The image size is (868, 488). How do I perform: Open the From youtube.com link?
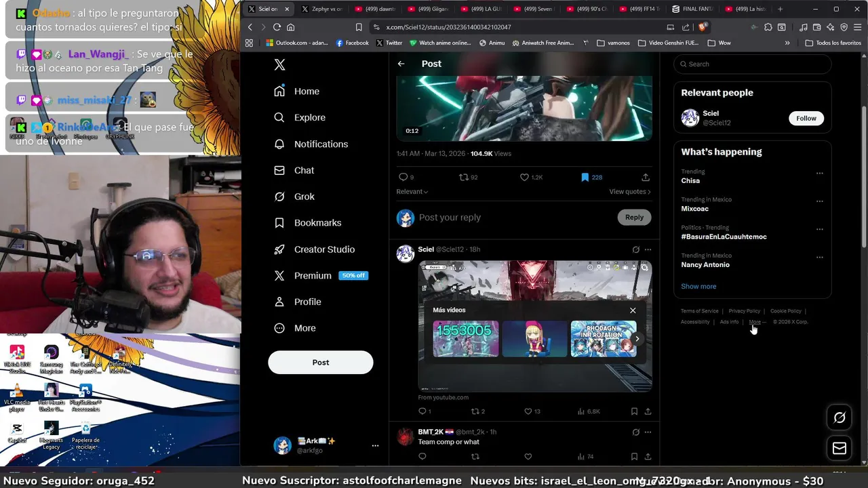443,398
